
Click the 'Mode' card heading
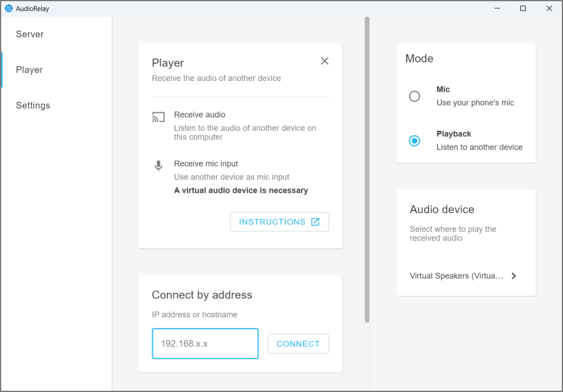click(x=419, y=58)
